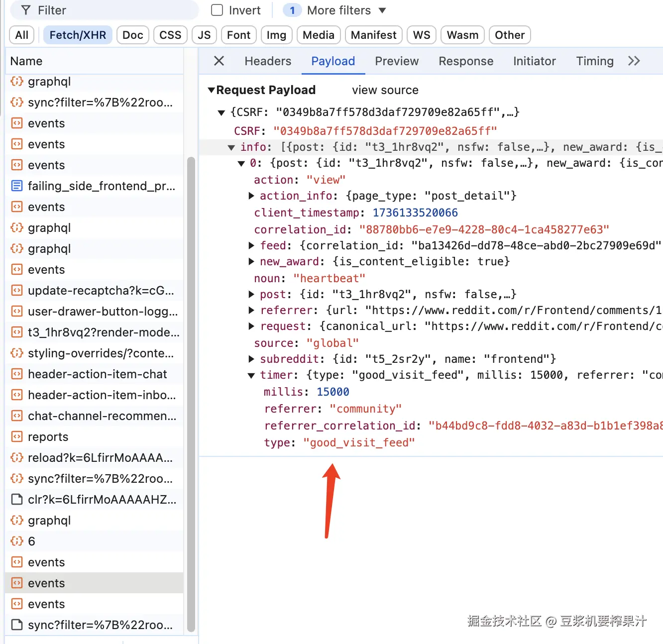Toggle the JS filter
Screen dimensions: 663x644
[x=204, y=35]
